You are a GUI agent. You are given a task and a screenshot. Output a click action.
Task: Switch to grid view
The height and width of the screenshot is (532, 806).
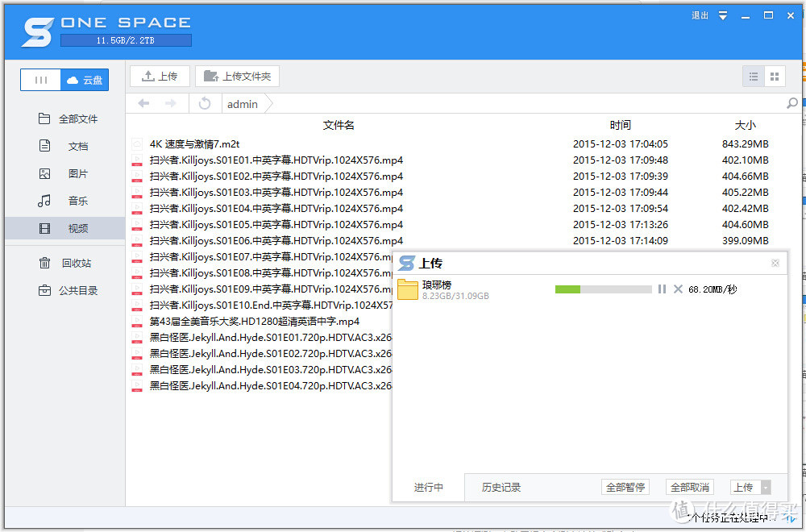[775, 77]
